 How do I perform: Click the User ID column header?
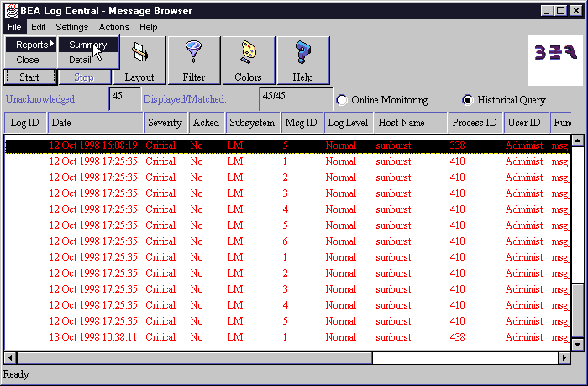point(526,123)
